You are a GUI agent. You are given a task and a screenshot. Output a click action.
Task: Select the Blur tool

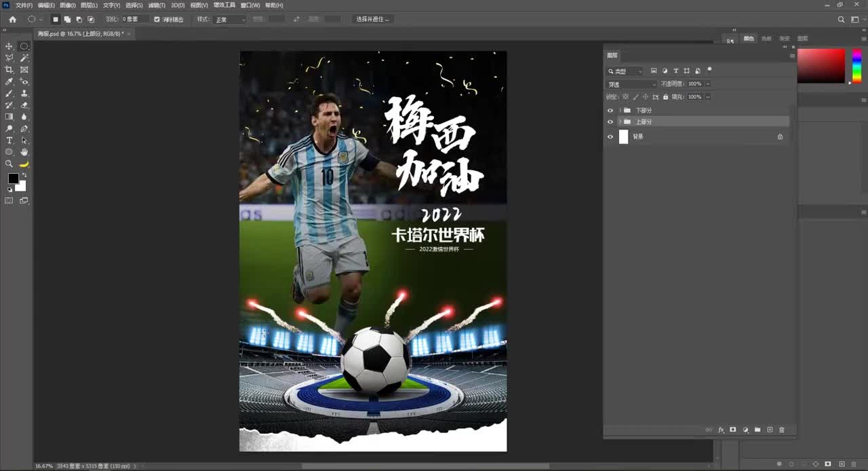[24, 117]
